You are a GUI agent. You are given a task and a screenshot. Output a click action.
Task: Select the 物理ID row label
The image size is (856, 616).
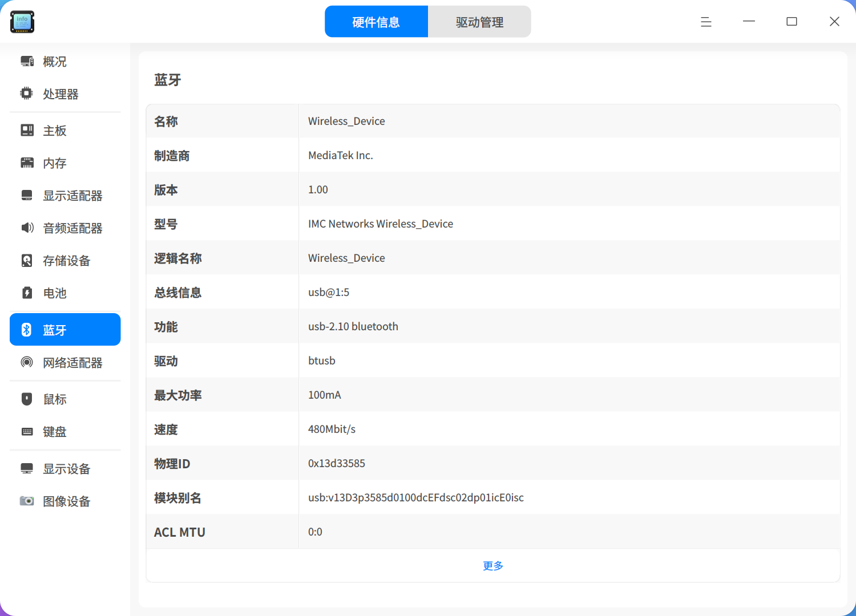tap(172, 464)
